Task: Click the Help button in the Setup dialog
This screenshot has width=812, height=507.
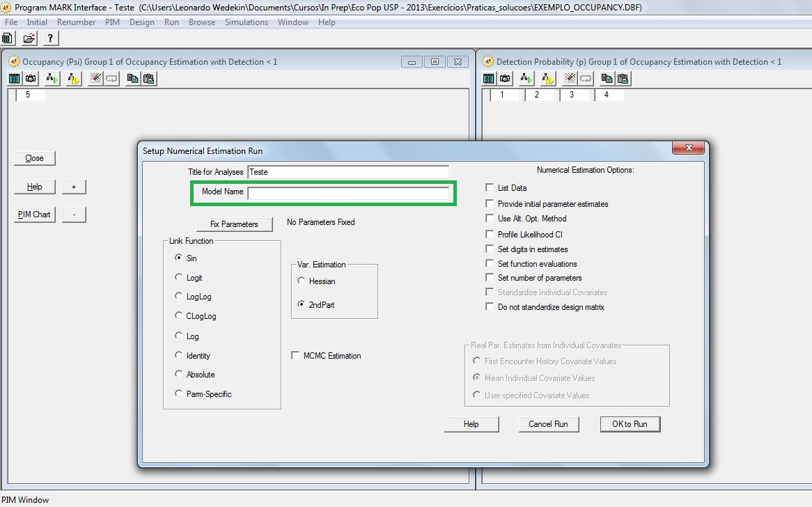Action: [x=471, y=423]
